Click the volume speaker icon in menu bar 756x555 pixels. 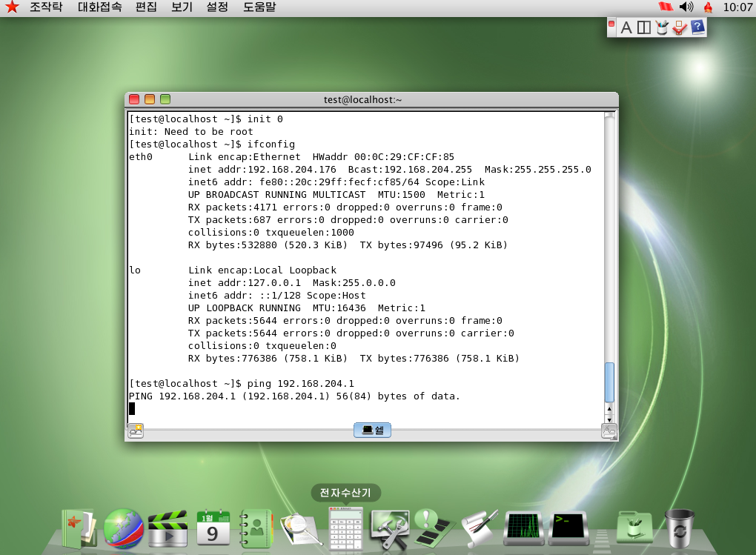coord(686,7)
